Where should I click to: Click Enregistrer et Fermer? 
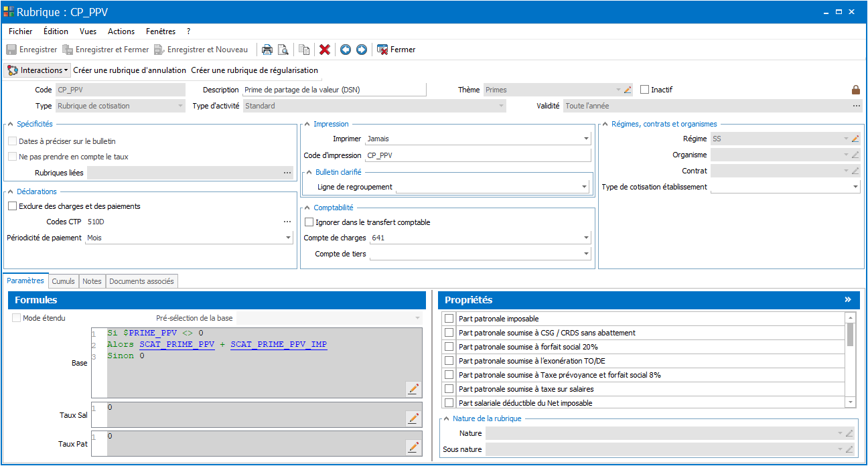(x=106, y=50)
